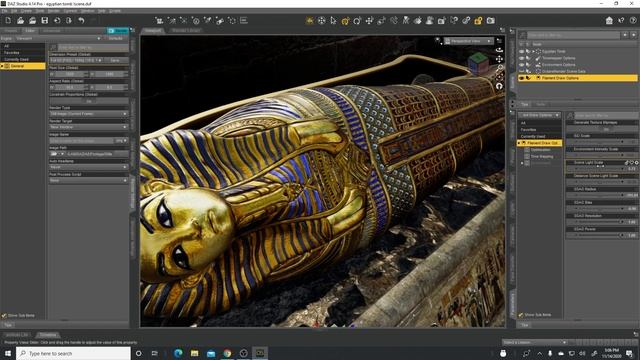
Task: Click the reset camera viewport control
Action: click(499, 86)
